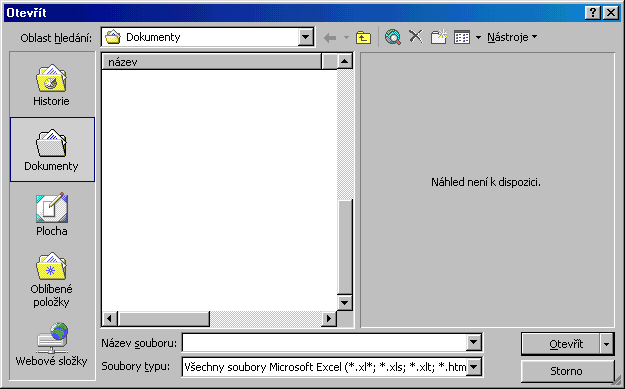The width and height of the screenshot is (625, 389).
Task: Open the Historie folder shortcut
Action: tap(52, 85)
